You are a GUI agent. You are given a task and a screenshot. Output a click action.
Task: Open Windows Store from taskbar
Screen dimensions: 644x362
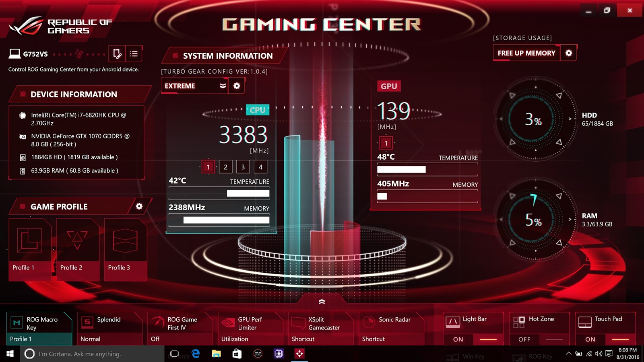click(x=237, y=354)
